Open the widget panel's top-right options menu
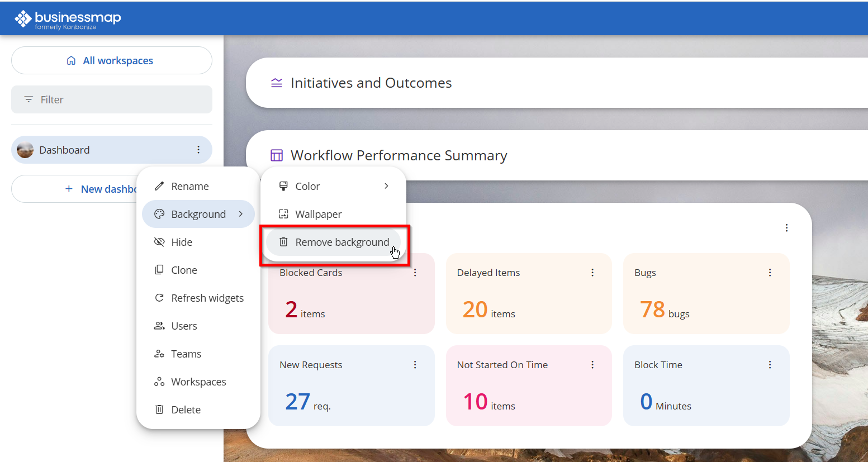 [x=786, y=228]
